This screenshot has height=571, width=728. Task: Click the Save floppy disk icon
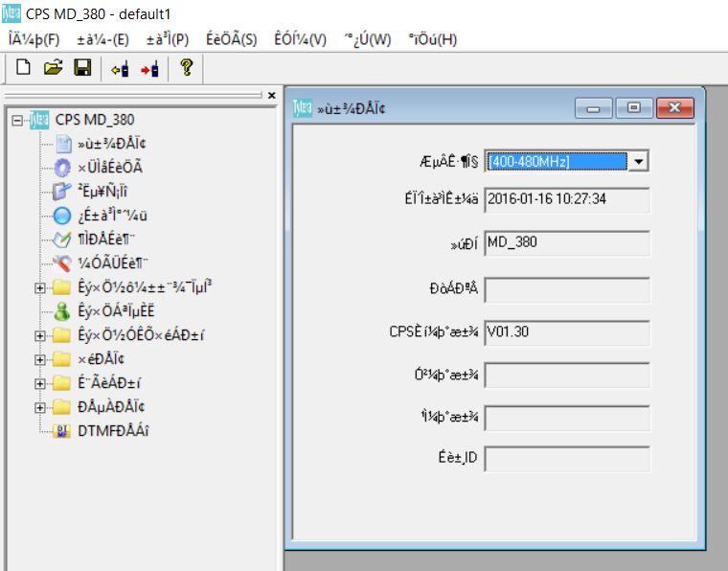(82, 68)
